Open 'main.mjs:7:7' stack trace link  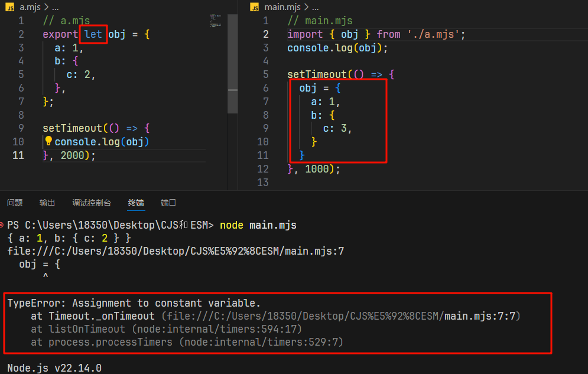click(x=480, y=316)
